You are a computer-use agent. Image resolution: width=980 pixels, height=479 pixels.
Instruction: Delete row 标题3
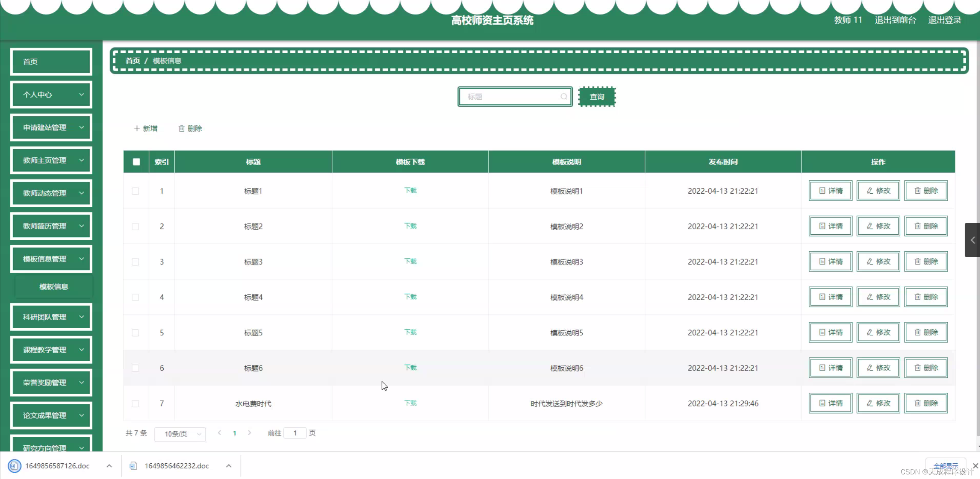(x=926, y=262)
